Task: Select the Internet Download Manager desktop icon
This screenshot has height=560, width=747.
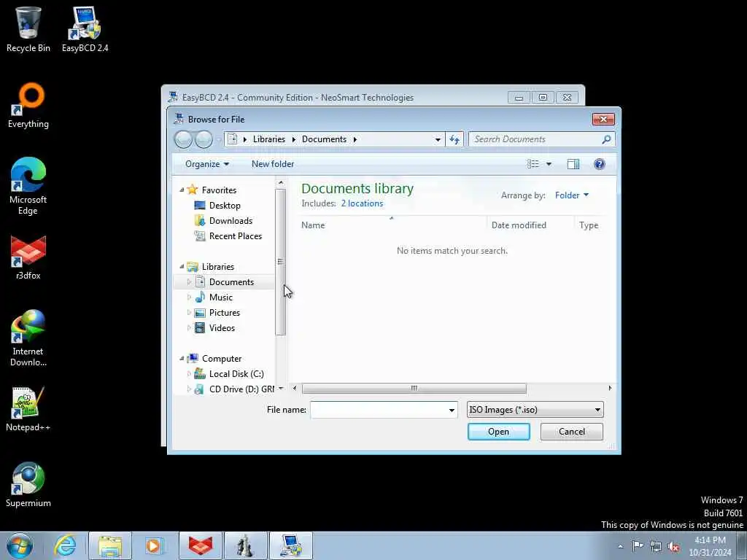Action: tap(28, 338)
